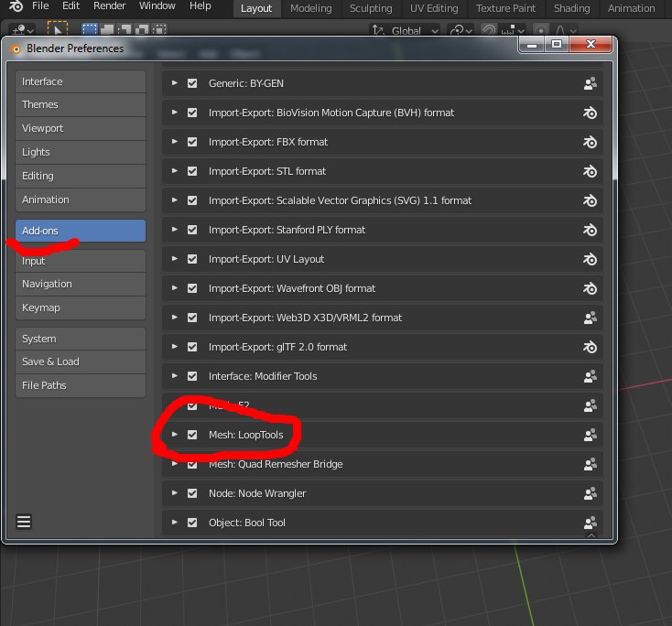Open the File menu
The image size is (672, 626).
[40, 6]
